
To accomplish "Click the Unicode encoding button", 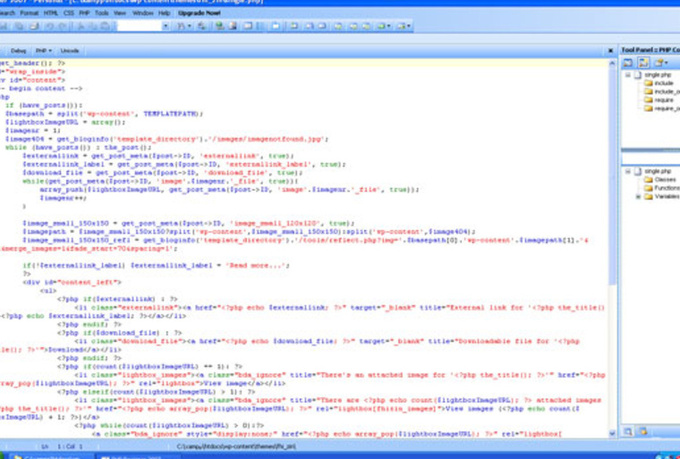I will pyautogui.click(x=69, y=49).
